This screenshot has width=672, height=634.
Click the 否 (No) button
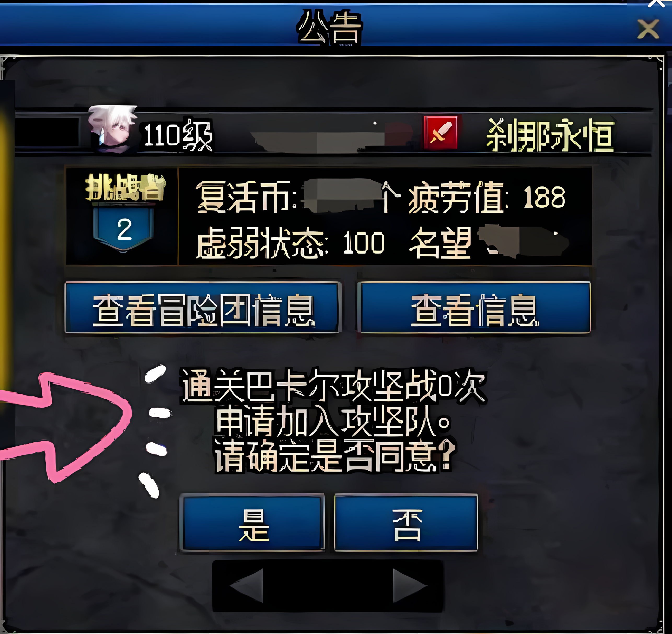406,523
